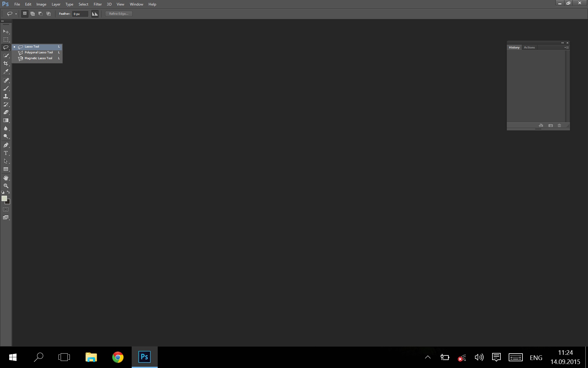Select the Crop tool
588x368 pixels.
(x=6, y=63)
